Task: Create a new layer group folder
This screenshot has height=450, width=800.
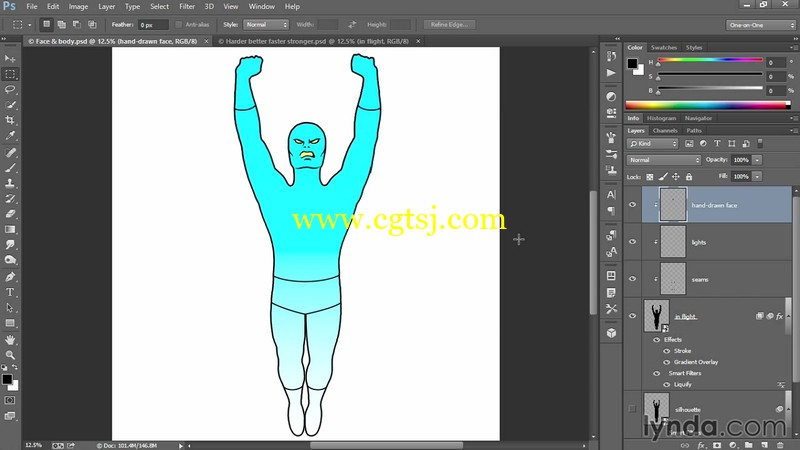Action: (x=748, y=445)
